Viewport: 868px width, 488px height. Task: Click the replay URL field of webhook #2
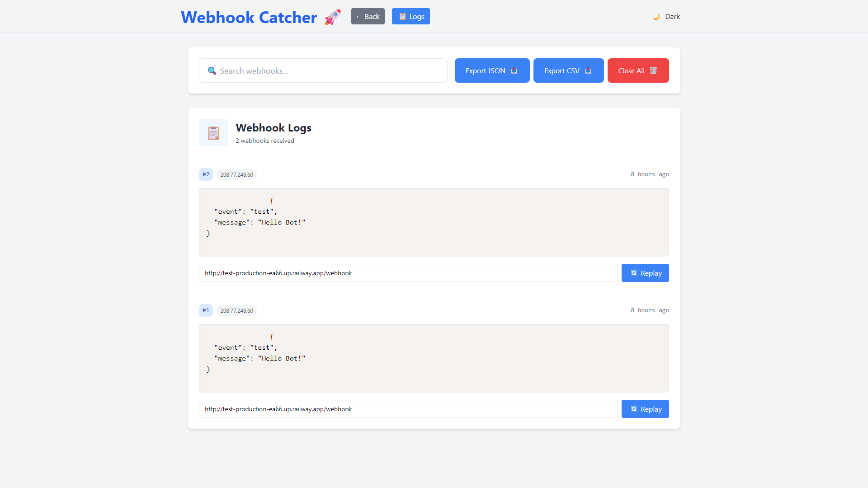point(408,273)
